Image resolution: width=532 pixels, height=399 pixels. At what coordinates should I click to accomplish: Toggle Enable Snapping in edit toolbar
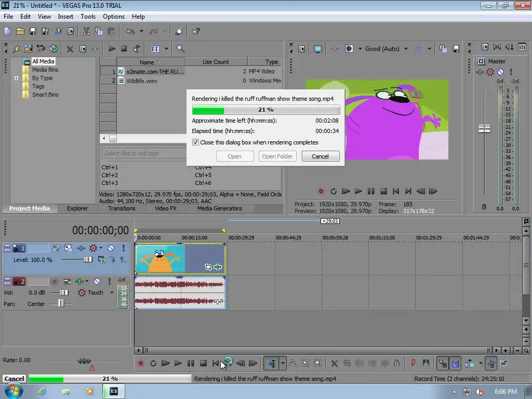click(x=443, y=363)
